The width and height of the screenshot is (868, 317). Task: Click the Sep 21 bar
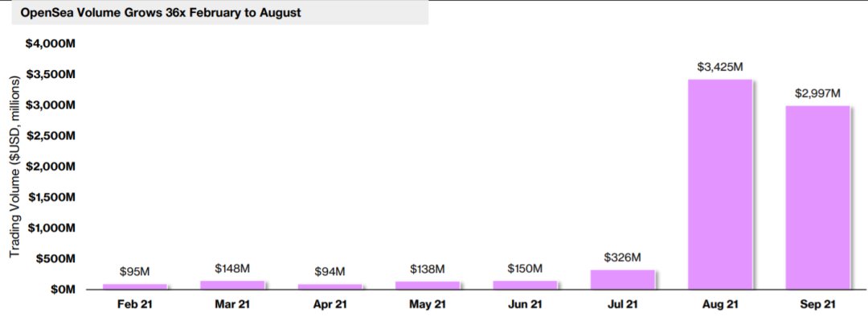click(x=817, y=197)
